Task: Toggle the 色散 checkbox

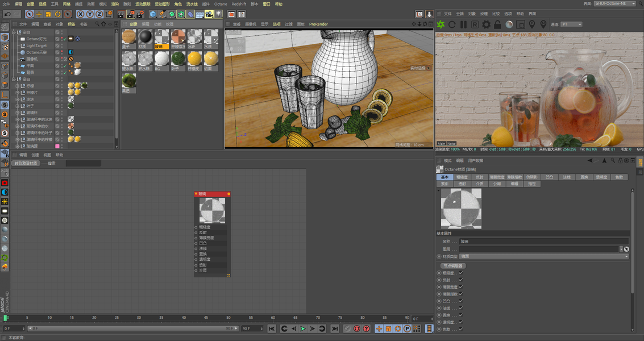Action: pyautogui.click(x=461, y=329)
